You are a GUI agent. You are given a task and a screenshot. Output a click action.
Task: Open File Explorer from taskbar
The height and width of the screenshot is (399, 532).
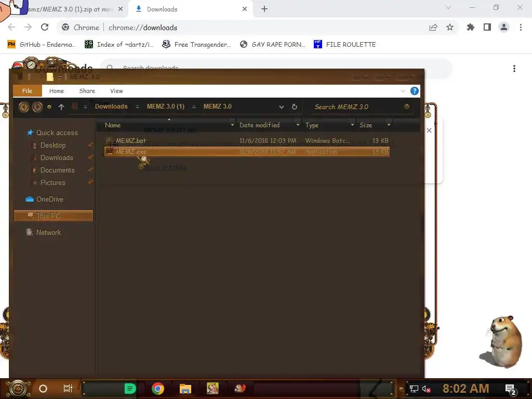(x=185, y=389)
